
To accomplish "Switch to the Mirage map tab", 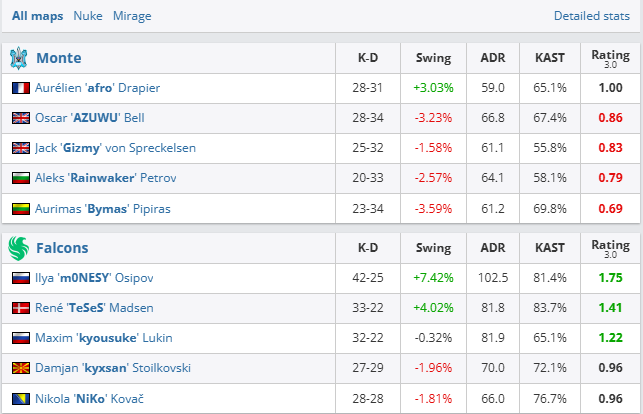I will pos(132,17).
